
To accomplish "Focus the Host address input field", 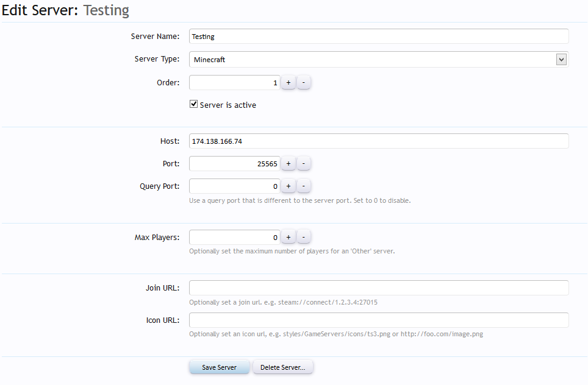I will click(x=378, y=141).
